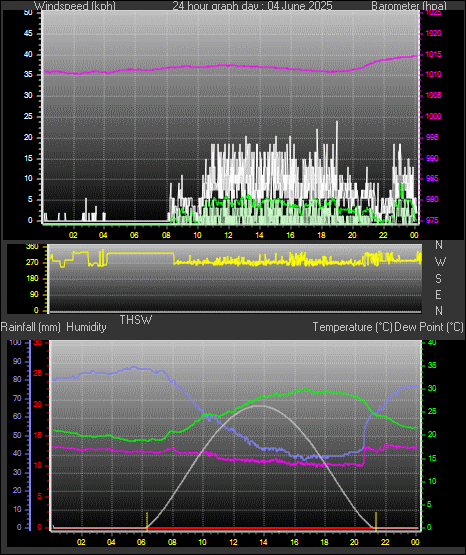Screen dimensions: 466x555
Task: Select the 1015 barometer axis value
Action: pyautogui.click(x=433, y=55)
